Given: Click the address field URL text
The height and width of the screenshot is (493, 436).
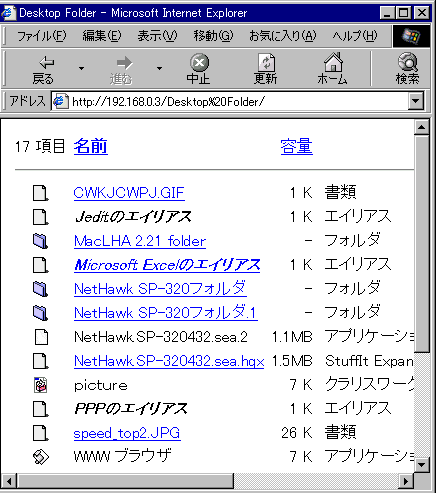Looking at the screenshot, I should pos(168,101).
